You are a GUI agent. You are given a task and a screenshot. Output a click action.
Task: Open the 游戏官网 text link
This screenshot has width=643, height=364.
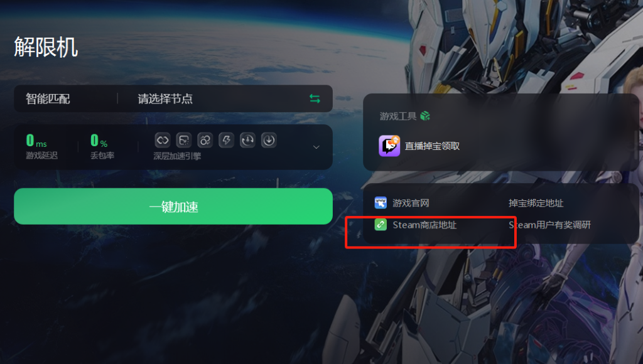point(411,203)
